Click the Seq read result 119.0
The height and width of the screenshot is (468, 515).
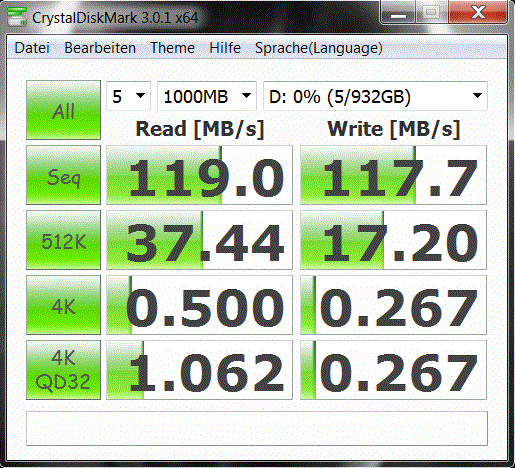(199, 175)
